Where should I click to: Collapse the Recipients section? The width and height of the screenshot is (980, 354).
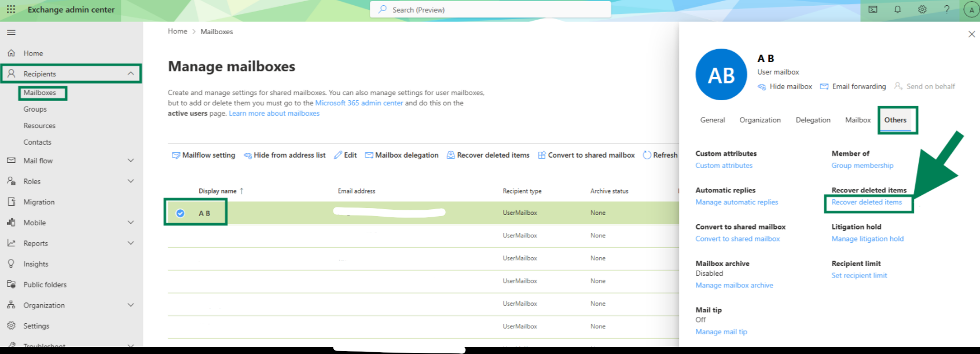(131, 74)
